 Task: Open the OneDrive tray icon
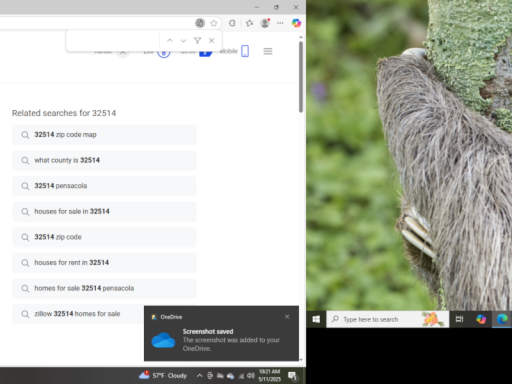tap(230, 376)
